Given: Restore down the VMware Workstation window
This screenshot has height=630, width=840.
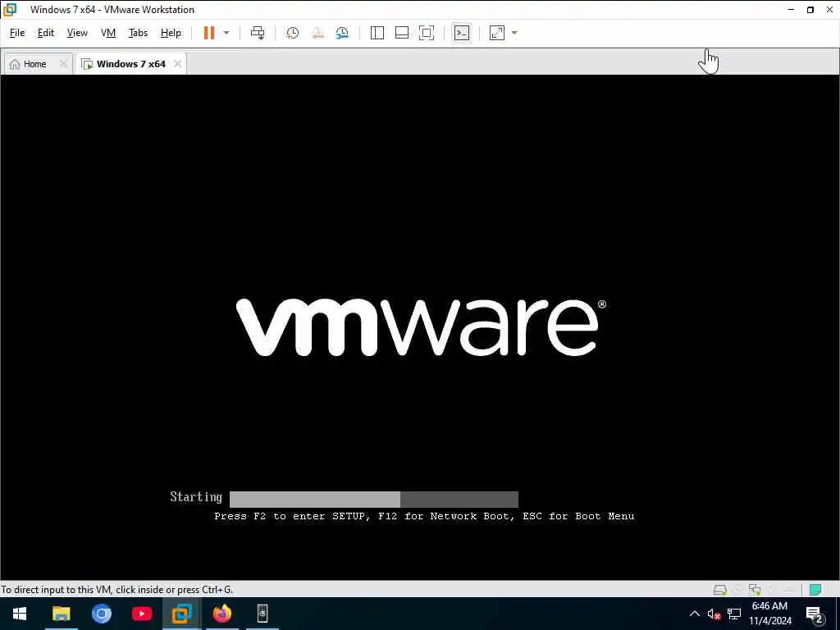Looking at the screenshot, I should (810, 10).
